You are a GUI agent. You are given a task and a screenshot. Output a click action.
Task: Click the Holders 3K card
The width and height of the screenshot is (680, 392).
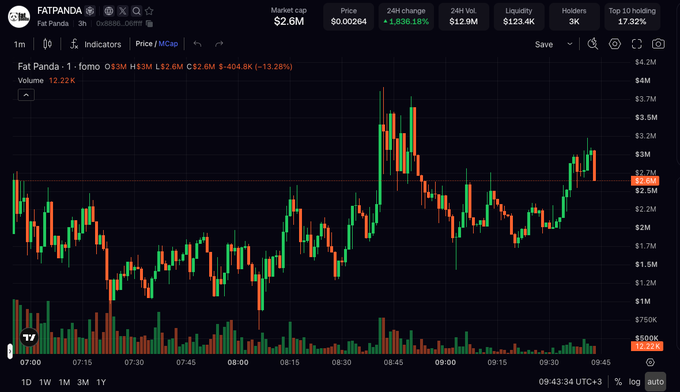(x=574, y=16)
